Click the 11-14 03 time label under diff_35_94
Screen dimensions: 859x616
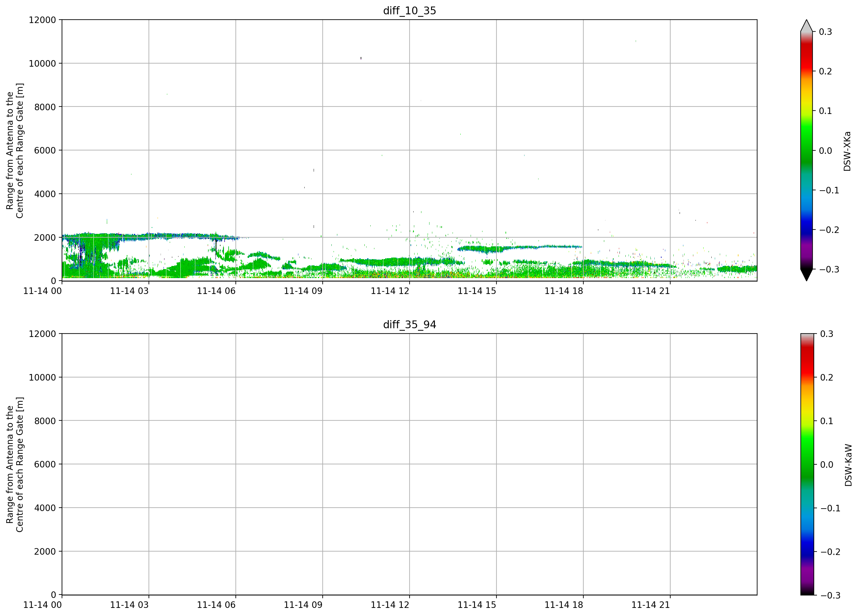(129, 605)
